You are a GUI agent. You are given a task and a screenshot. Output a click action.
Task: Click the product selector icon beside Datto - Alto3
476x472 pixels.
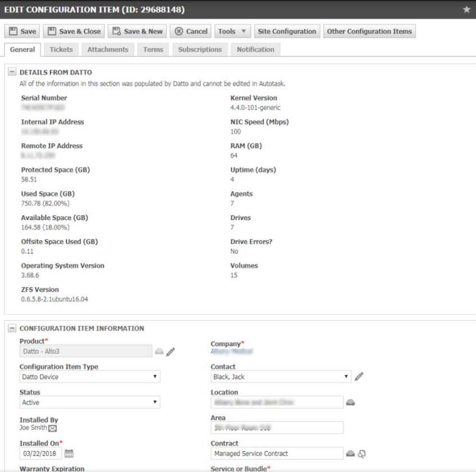160,352
